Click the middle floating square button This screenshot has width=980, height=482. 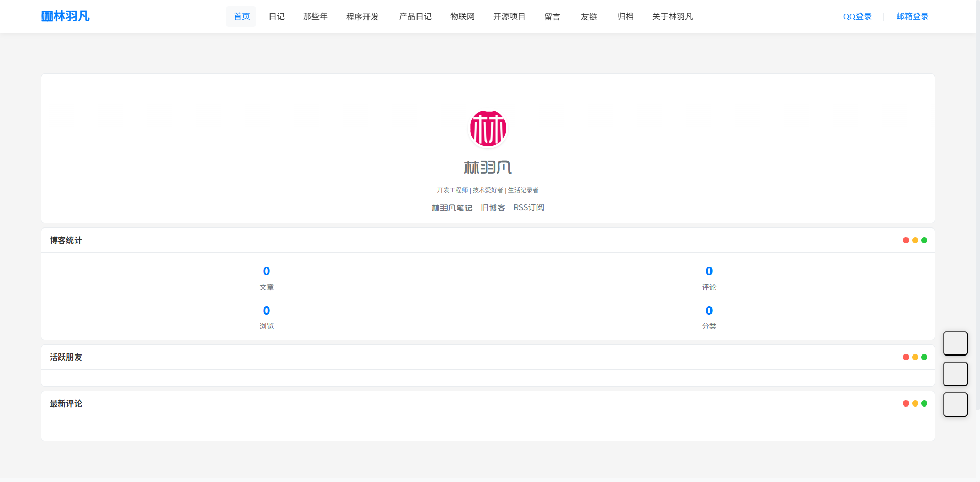955,374
